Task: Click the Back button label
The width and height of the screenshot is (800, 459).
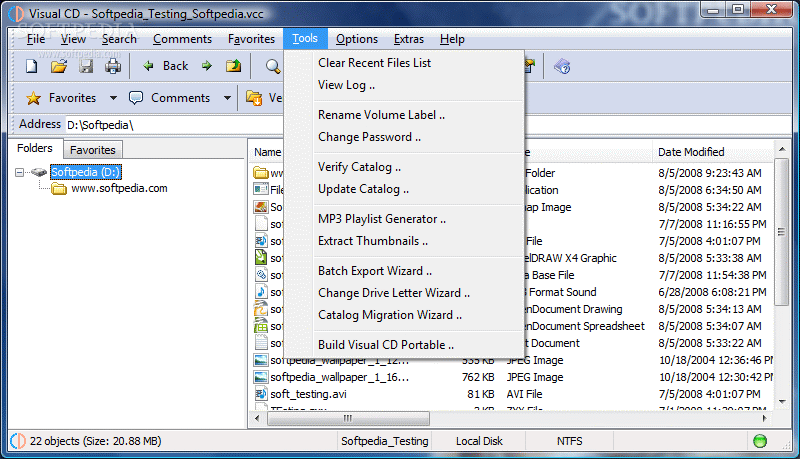Action: 176,66
